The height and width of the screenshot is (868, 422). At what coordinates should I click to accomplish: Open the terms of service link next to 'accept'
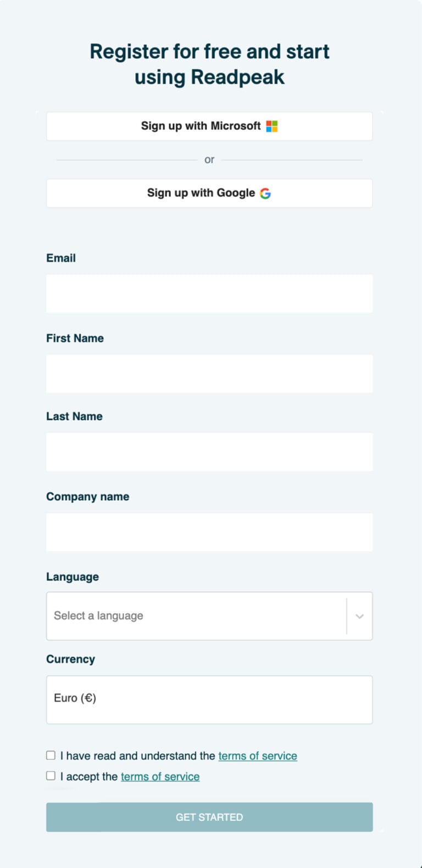(160, 776)
